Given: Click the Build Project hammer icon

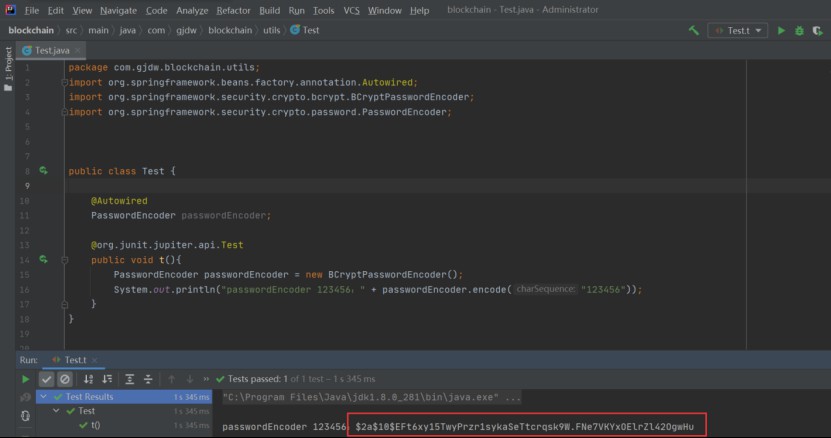Looking at the screenshot, I should (x=694, y=31).
